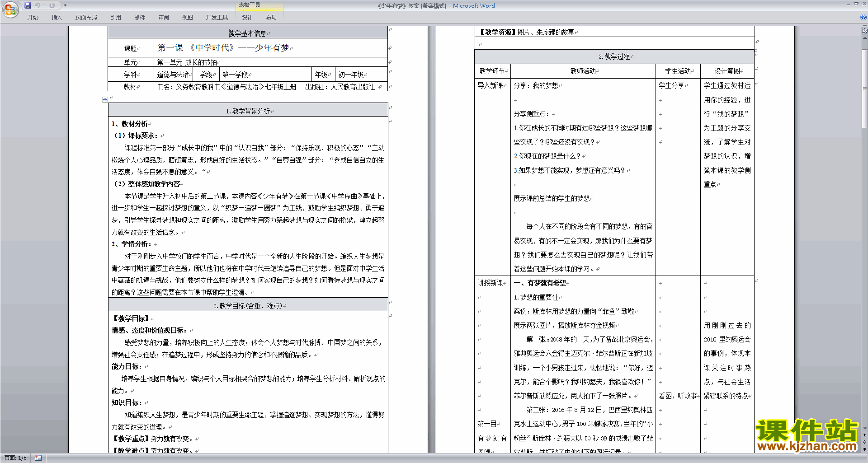Click the heading （1）课标要求：
868x463 pixels.
coord(135,136)
